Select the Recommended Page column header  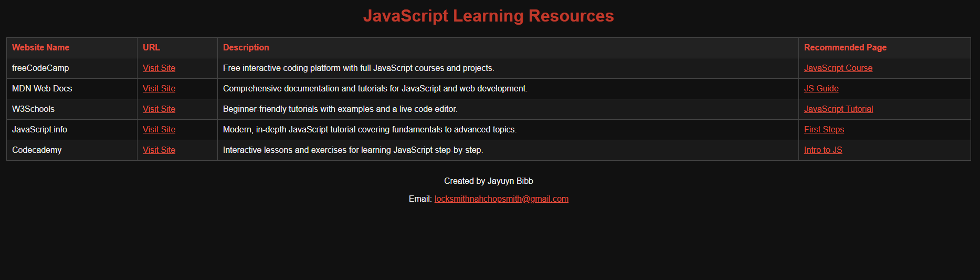coord(884,48)
